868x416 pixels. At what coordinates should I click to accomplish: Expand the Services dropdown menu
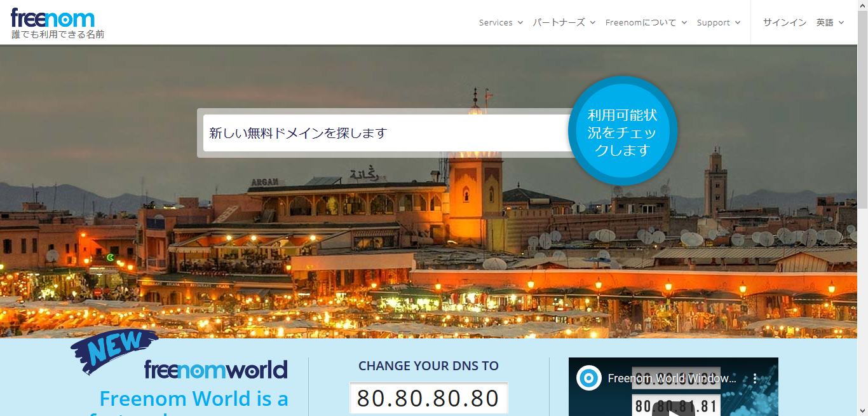click(x=501, y=22)
